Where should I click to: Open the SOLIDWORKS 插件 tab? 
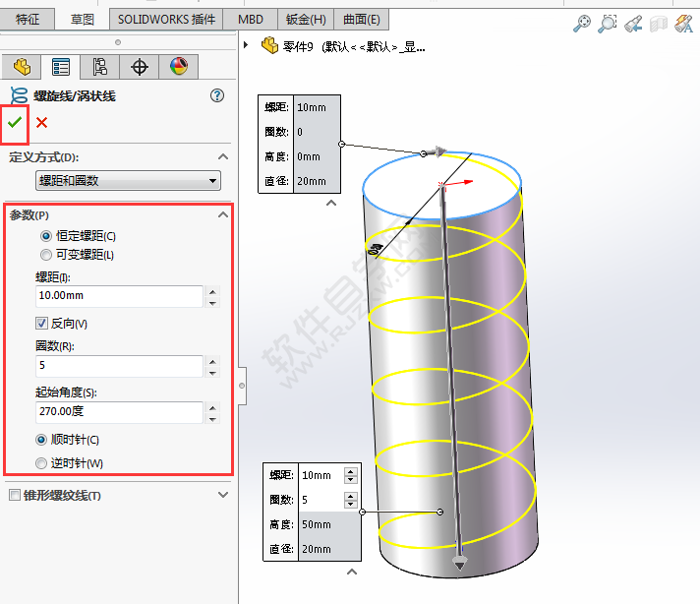pyautogui.click(x=166, y=20)
